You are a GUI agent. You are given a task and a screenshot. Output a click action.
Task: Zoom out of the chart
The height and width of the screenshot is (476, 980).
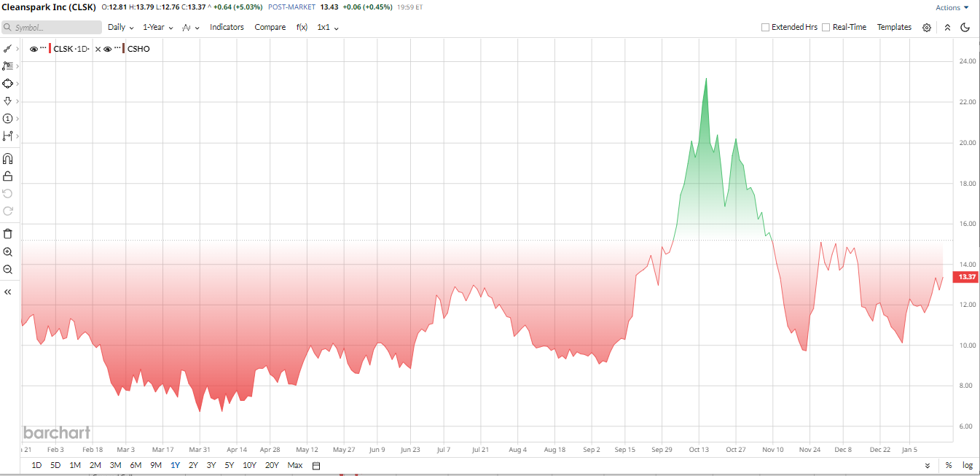[8, 269]
